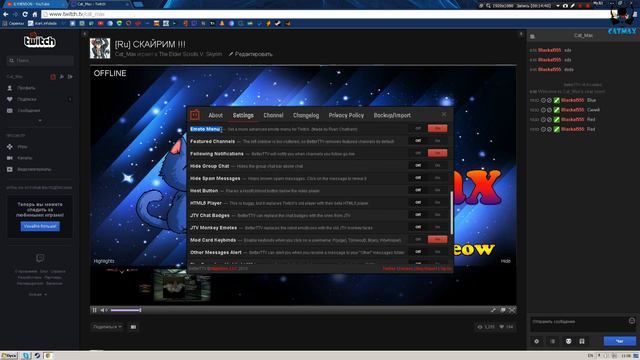Open the Windows Start button

9,356
